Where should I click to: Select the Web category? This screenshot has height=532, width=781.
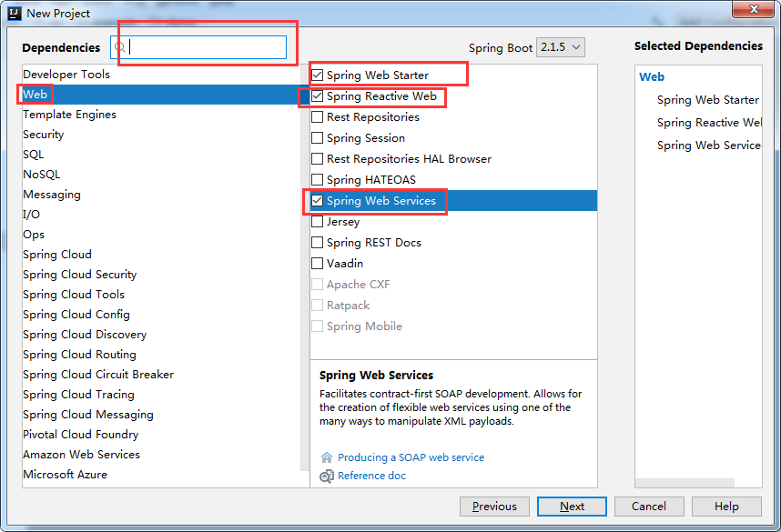[161, 94]
